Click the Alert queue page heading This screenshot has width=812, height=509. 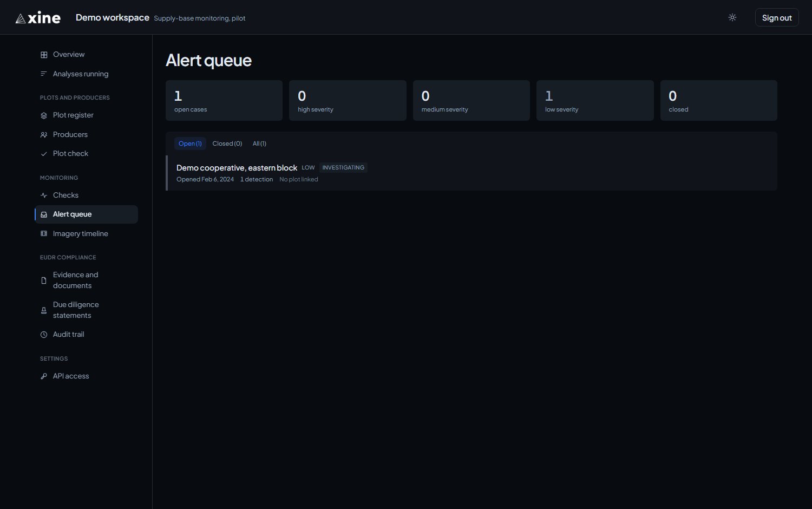[208, 61]
